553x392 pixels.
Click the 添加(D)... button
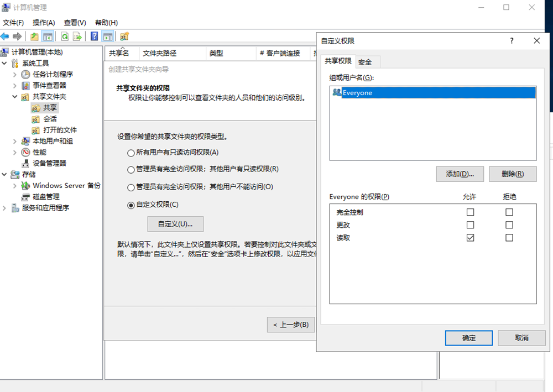pyautogui.click(x=460, y=174)
